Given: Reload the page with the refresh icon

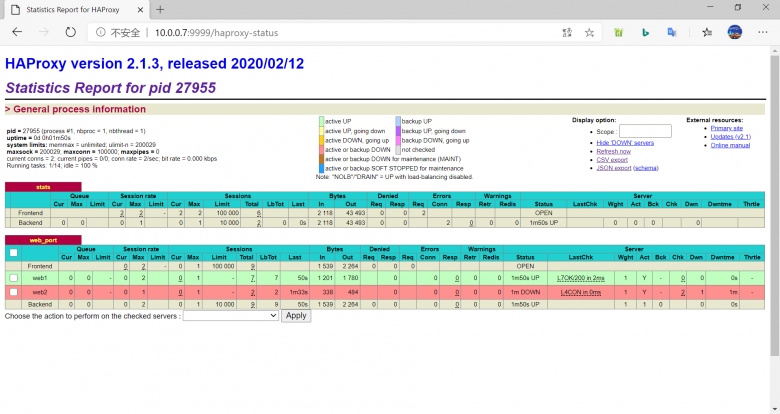Looking at the screenshot, I should (71, 32).
